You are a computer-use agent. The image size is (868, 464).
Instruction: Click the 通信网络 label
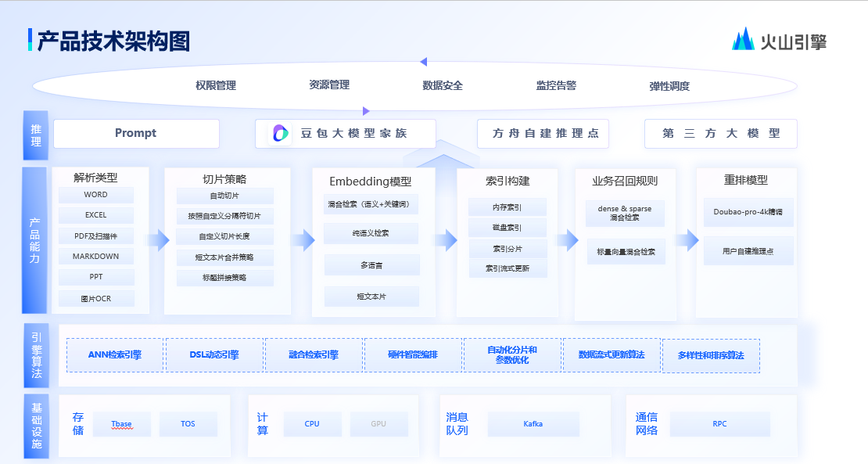point(647,423)
